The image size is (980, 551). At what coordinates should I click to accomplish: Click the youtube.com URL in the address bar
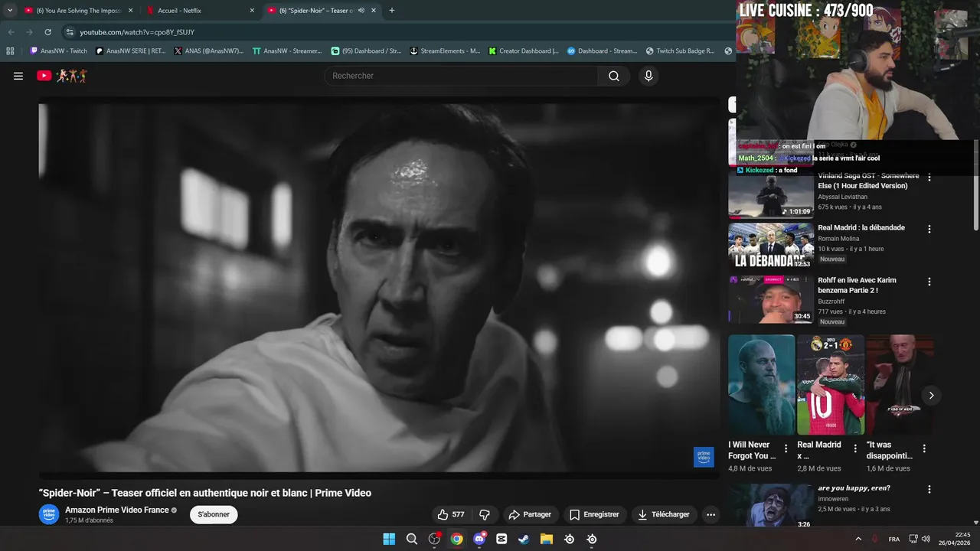click(137, 32)
